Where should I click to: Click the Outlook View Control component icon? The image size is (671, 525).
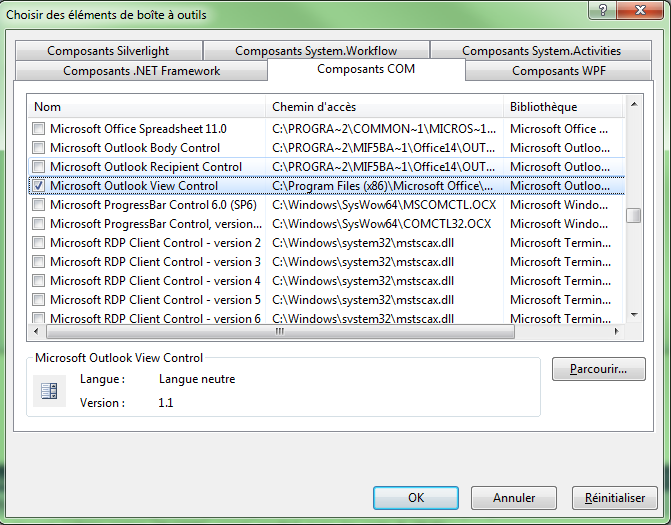click(x=49, y=391)
